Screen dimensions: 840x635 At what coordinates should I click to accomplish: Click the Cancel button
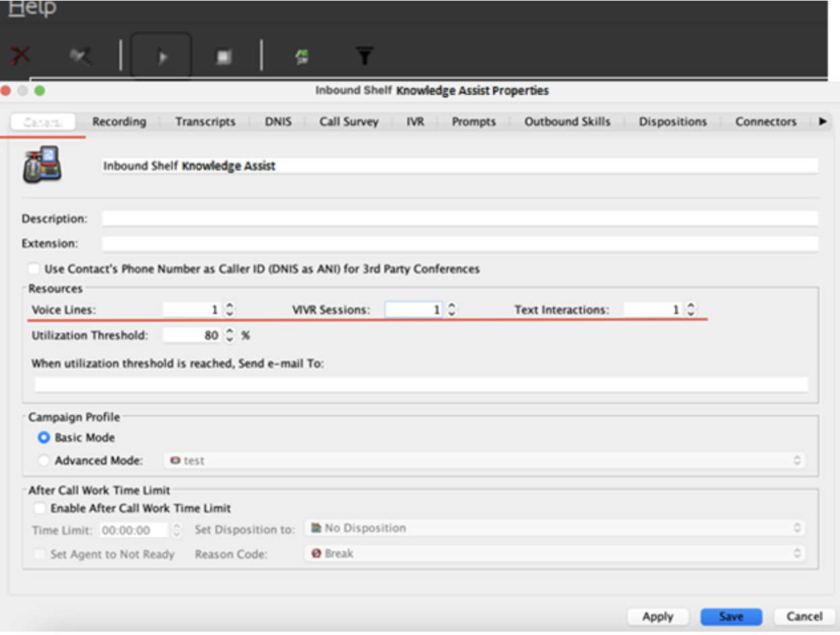[x=804, y=617]
